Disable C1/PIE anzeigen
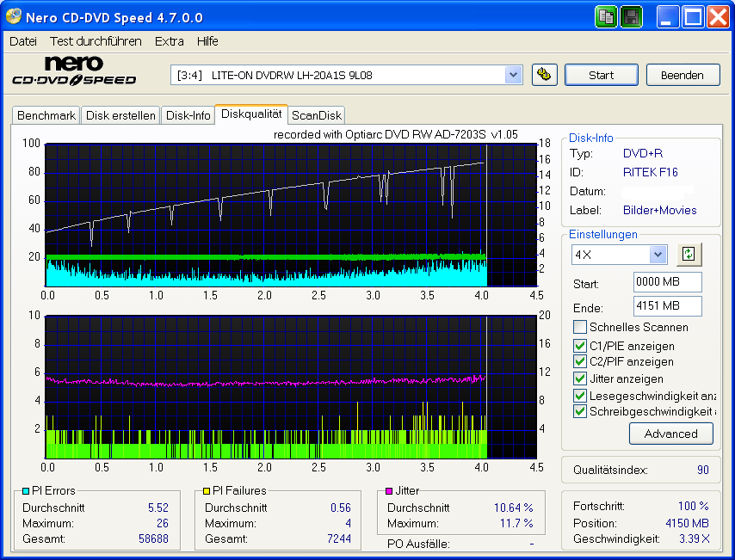Image resolution: width=735 pixels, height=560 pixels. pos(580,346)
